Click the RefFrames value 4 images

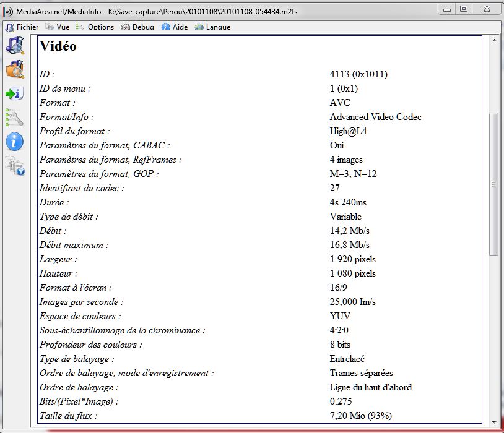click(x=346, y=160)
